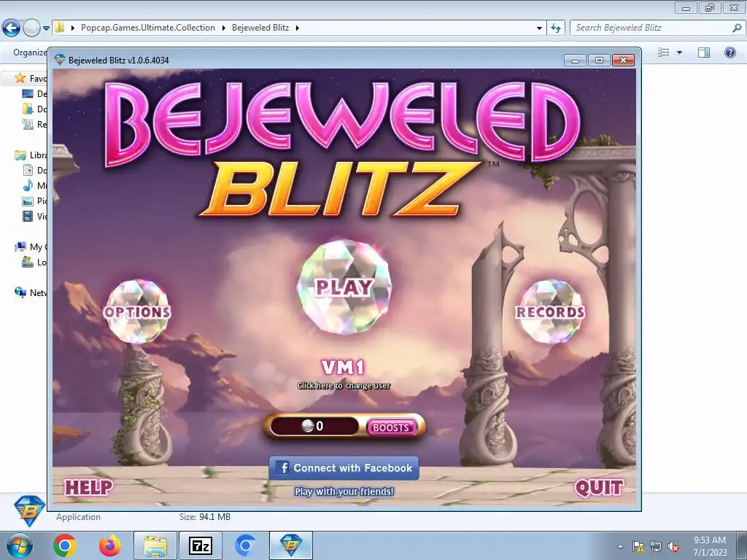This screenshot has height=560, width=747.
Task: Show hidden system tray icons arrow
Action: (x=620, y=546)
